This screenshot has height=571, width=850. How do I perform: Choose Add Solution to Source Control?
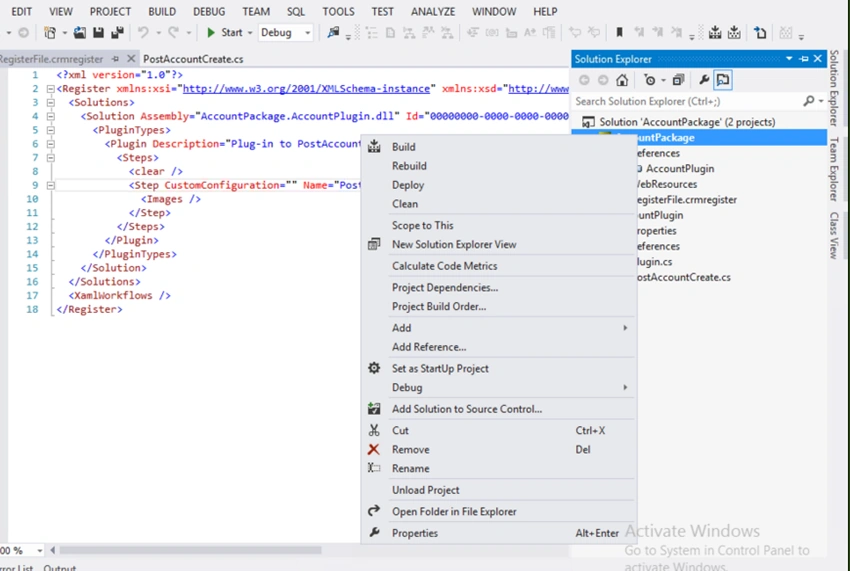(x=466, y=409)
